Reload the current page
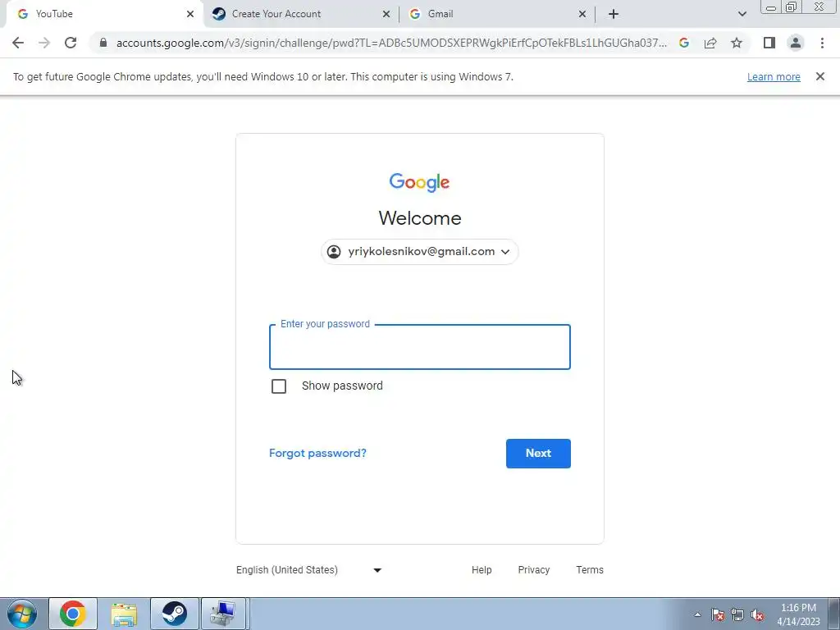 pyautogui.click(x=71, y=43)
